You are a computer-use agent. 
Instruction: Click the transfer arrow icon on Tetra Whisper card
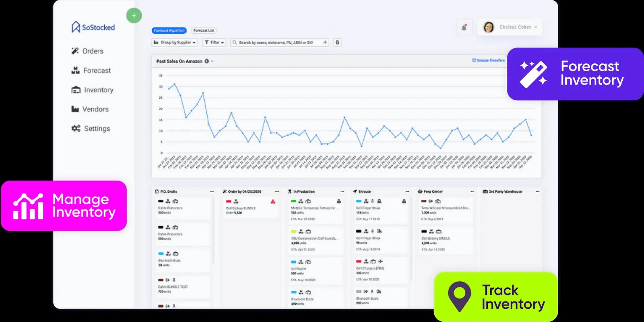click(x=431, y=201)
